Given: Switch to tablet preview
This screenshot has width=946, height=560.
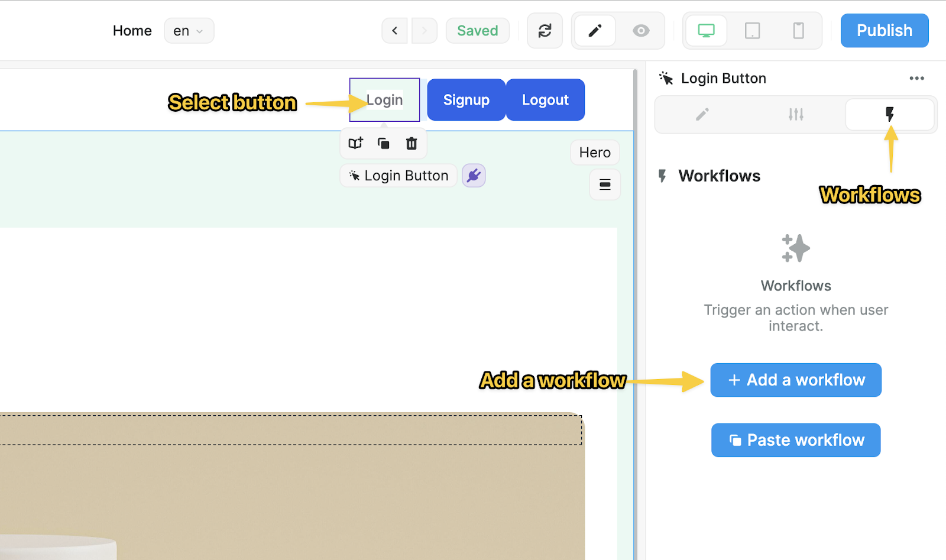Looking at the screenshot, I should point(752,30).
